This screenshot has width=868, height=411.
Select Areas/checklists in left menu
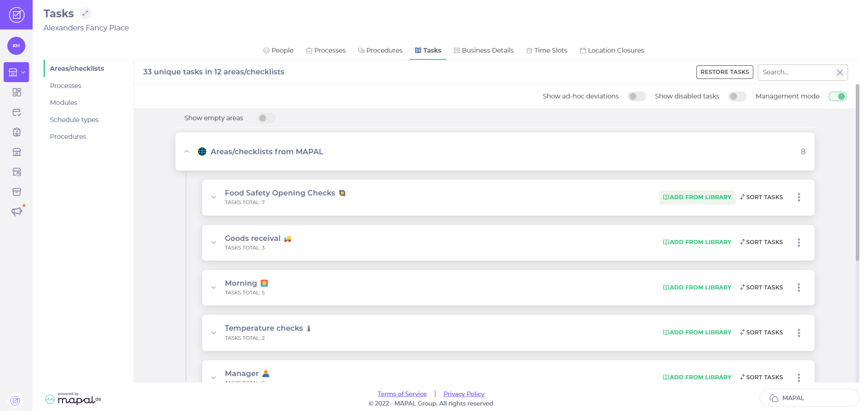[x=77, y=68]
